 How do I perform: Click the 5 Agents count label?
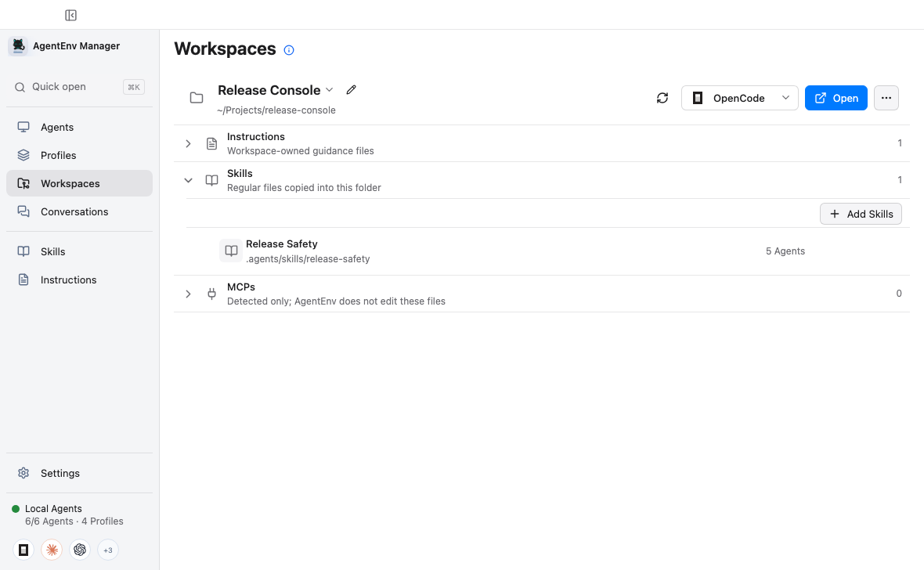(x=785, y=251)
